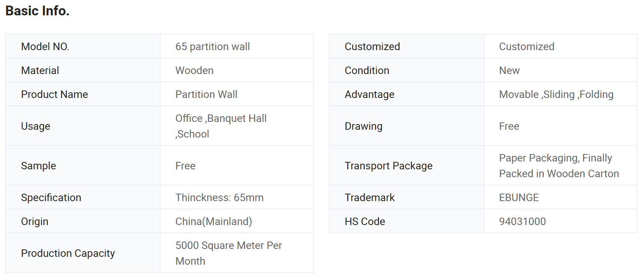This screenshot has width=644, height=277.
Task: Select the Model NO. label cell
Action: click(x=83, y=46)
